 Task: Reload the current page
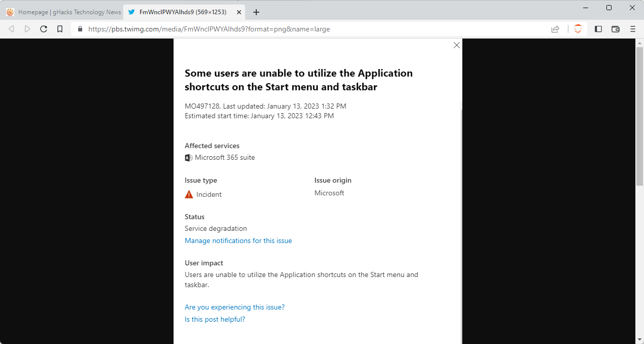[44, 29]
